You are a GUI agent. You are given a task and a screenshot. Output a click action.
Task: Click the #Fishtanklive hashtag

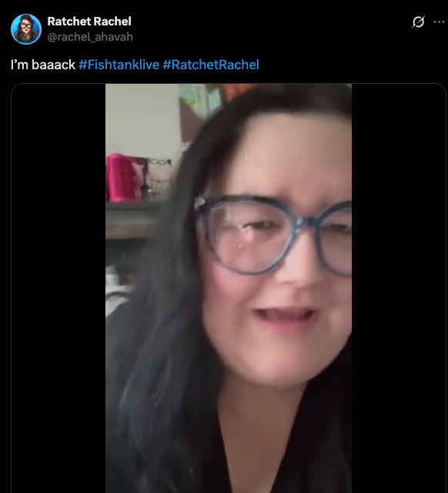(119, 65)
